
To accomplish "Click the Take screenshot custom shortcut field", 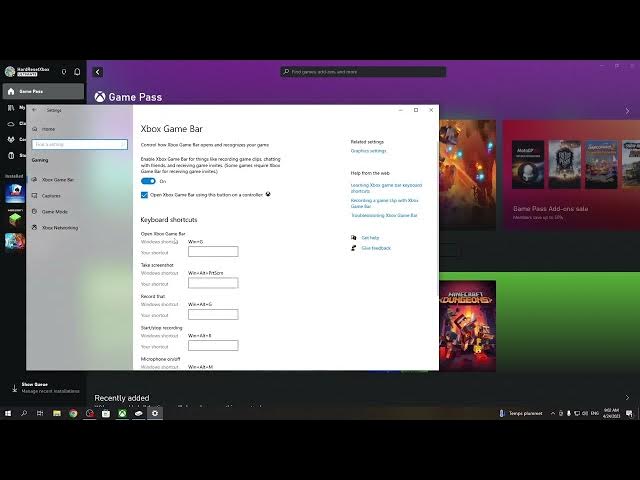I will pos(213,283).
